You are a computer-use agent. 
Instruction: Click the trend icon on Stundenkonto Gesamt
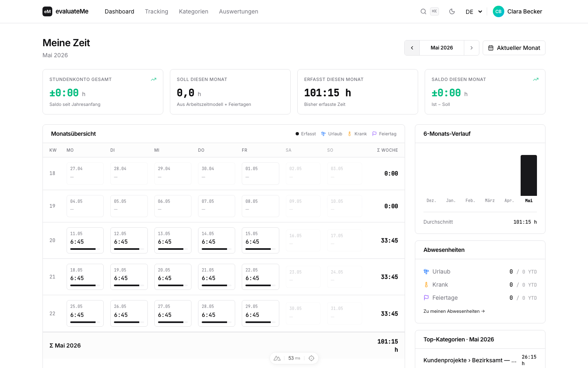pos(154,79)
